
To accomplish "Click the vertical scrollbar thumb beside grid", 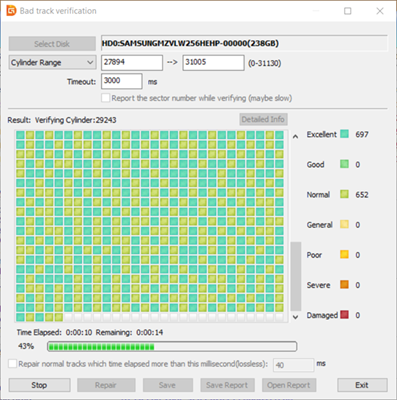I will click(296, 276).
